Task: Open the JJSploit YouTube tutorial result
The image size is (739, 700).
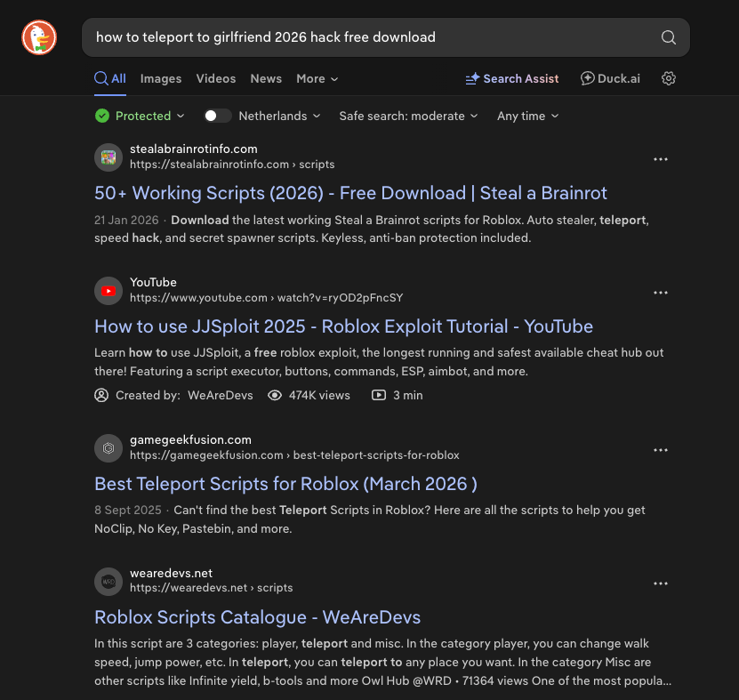Action: click(343, 326)
